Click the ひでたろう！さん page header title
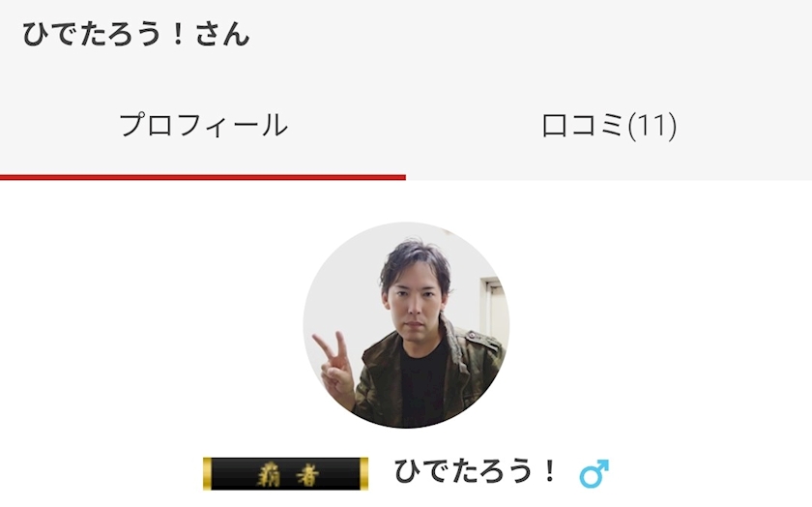 [x=136, y=34]
